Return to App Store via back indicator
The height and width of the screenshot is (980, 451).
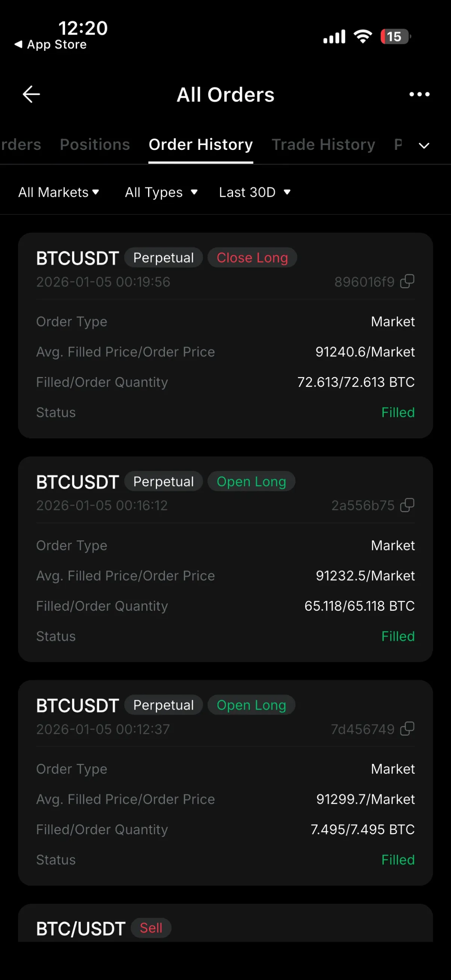(x=51, y=44)
